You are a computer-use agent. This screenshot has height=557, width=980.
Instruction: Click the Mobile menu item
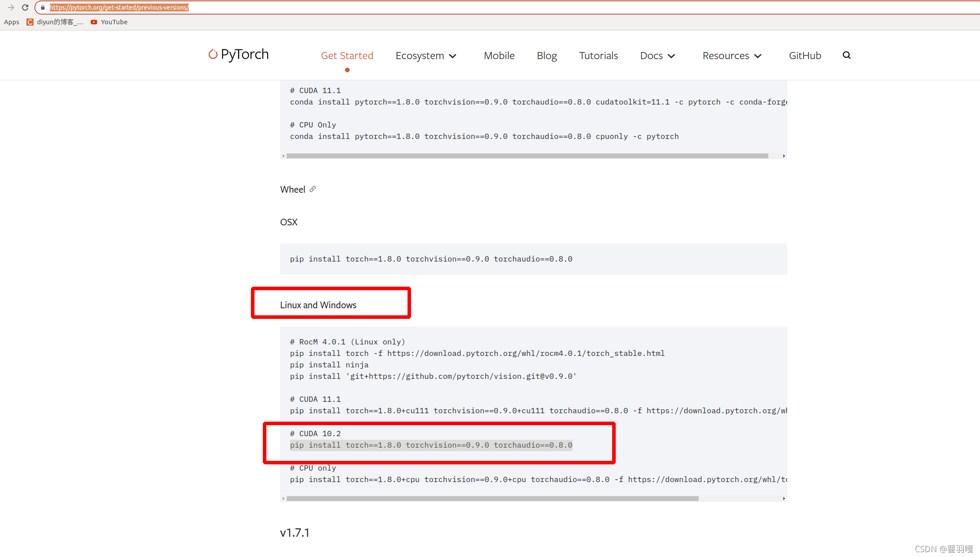click(x=499, y=55)
